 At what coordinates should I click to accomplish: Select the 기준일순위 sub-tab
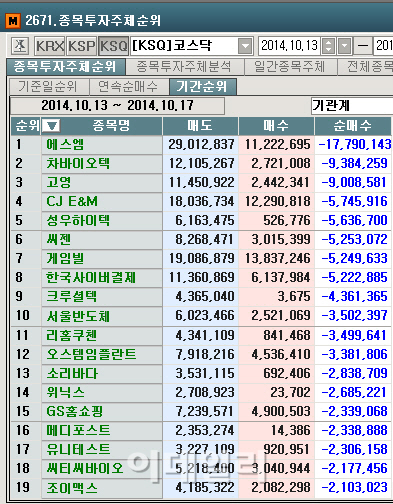tap(47, 87)
